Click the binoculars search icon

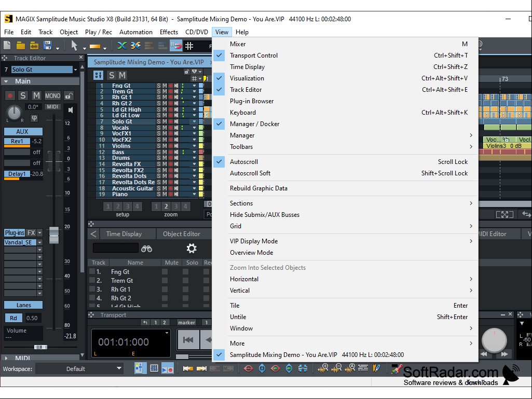point(146,249)
